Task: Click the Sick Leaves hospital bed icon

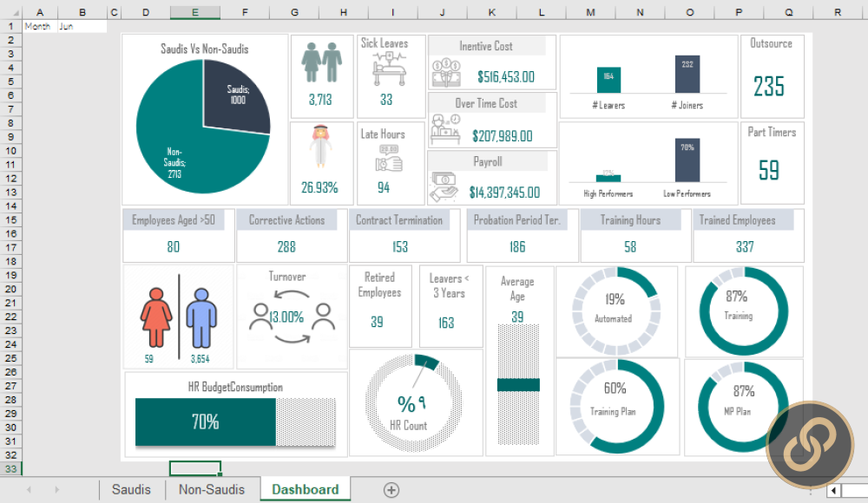Action: (391, 69)
